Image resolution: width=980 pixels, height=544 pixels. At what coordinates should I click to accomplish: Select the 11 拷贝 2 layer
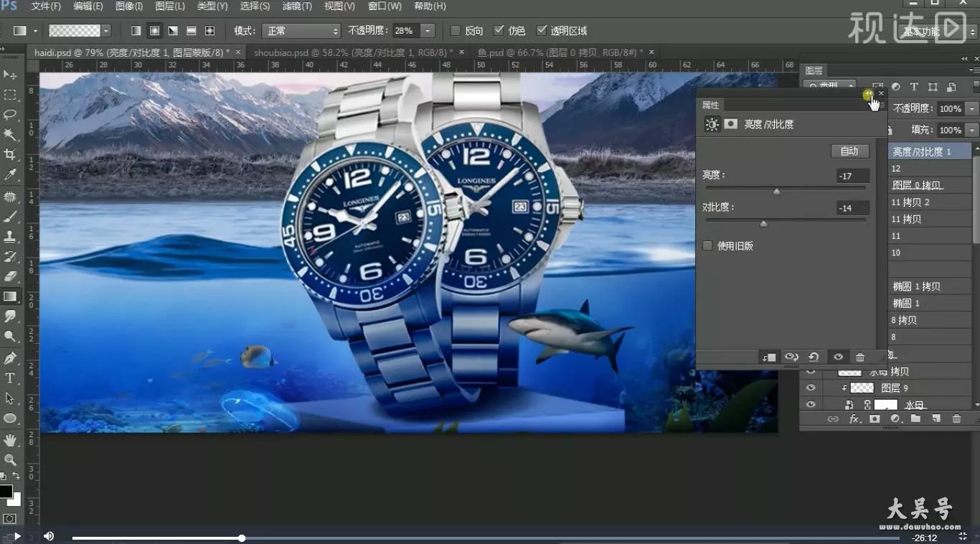coord(930,202)
